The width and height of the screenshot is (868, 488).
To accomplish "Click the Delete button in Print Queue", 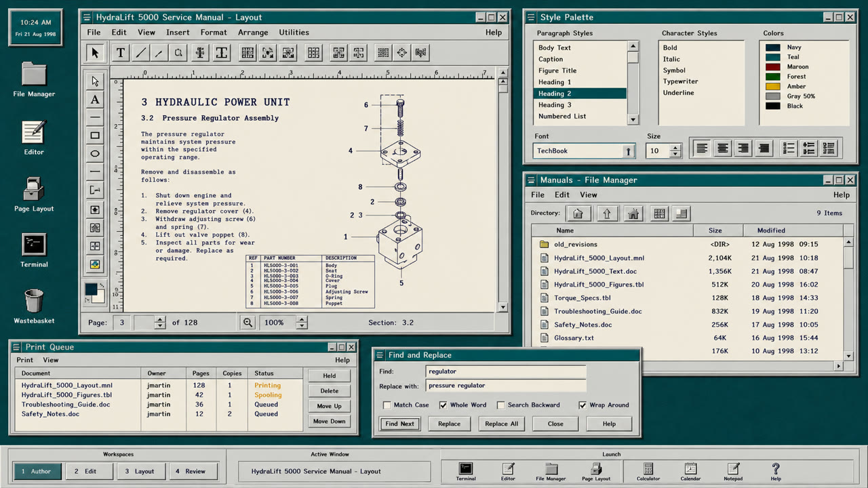I will pos(330,391).
